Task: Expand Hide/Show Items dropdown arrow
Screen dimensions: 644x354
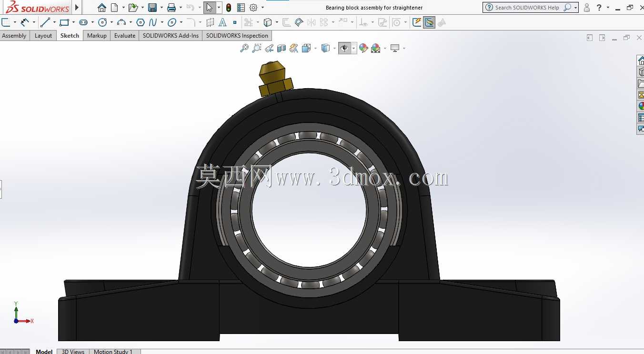Action: 353,48
